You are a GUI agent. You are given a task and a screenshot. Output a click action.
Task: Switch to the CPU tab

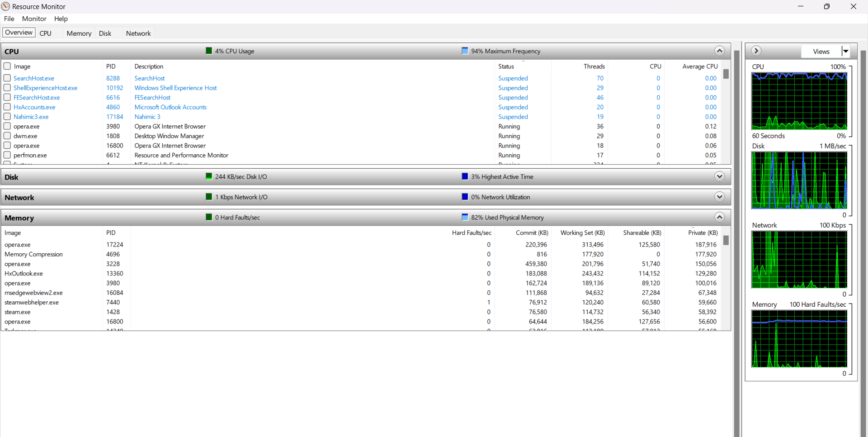[46, 33]
